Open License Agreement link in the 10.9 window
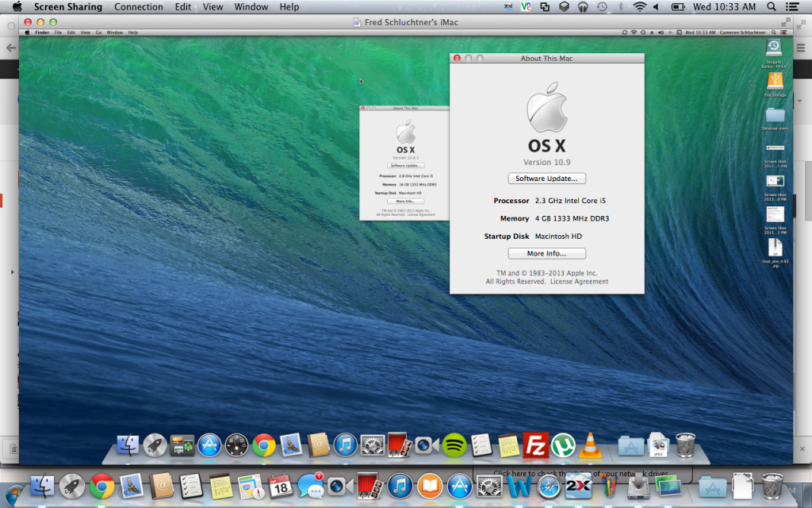 (579, 282)
